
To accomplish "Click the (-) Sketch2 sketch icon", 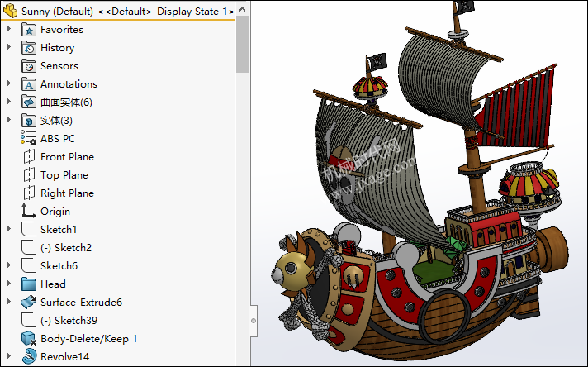I will [29, 247].
